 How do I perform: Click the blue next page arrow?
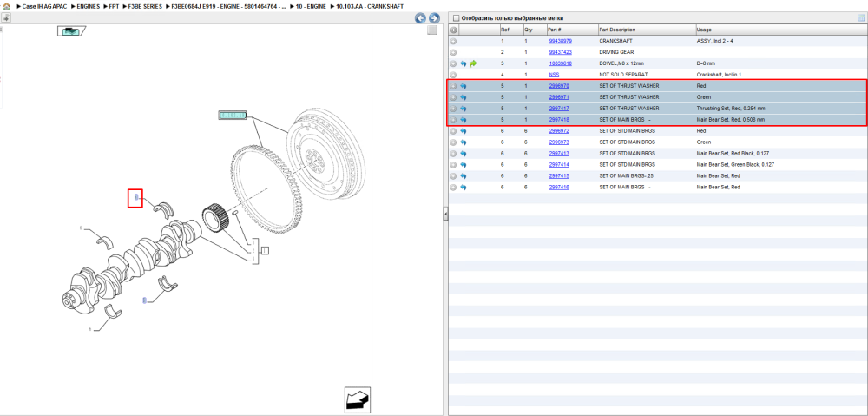[435, 18]
